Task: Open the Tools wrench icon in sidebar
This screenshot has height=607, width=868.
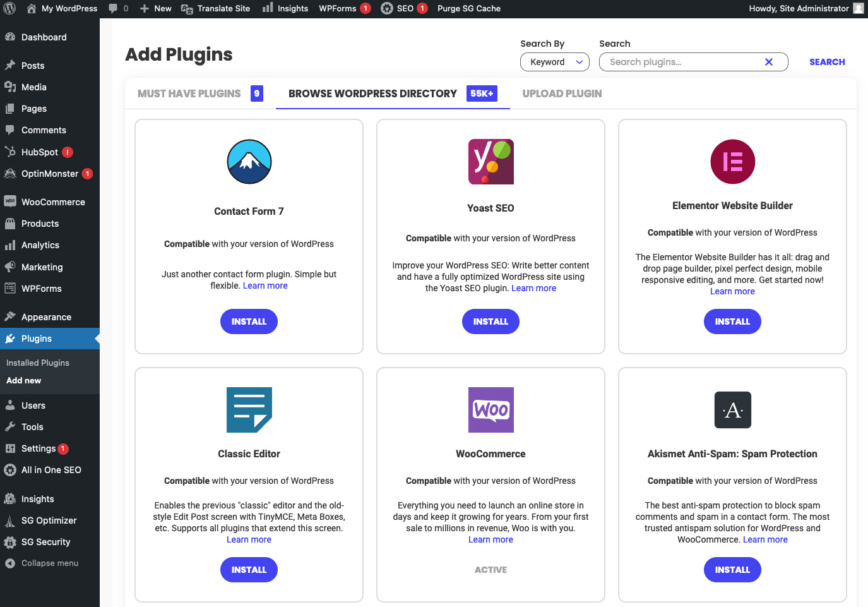Action: coord(10,427)
